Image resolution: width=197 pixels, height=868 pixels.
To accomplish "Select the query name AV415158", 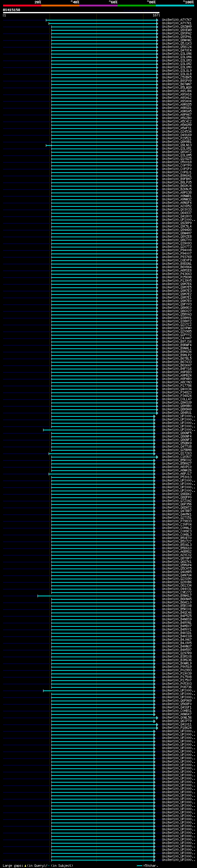I will point(11,10).
